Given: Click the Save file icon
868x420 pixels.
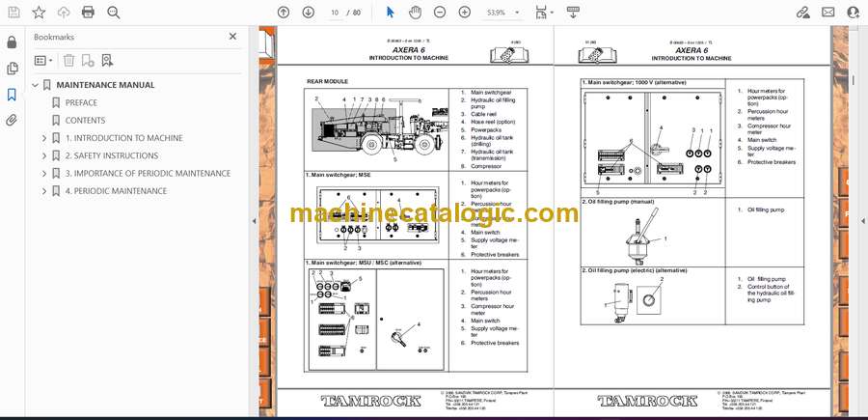Looking at the screenshot, I should click(x=14, y=13).
